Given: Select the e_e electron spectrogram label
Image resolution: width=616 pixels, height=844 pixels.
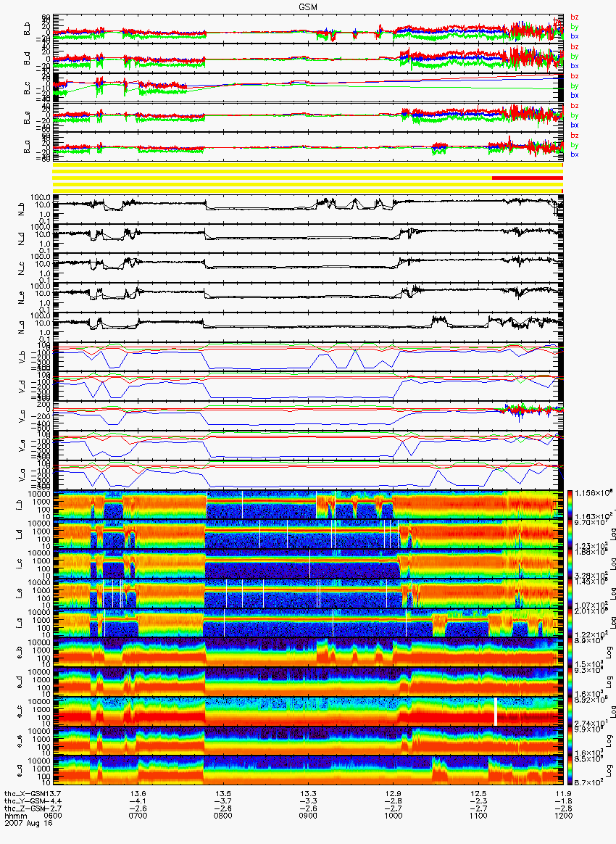Looking at the screenshot, I should pyautogui.click(x=19, y=742).
